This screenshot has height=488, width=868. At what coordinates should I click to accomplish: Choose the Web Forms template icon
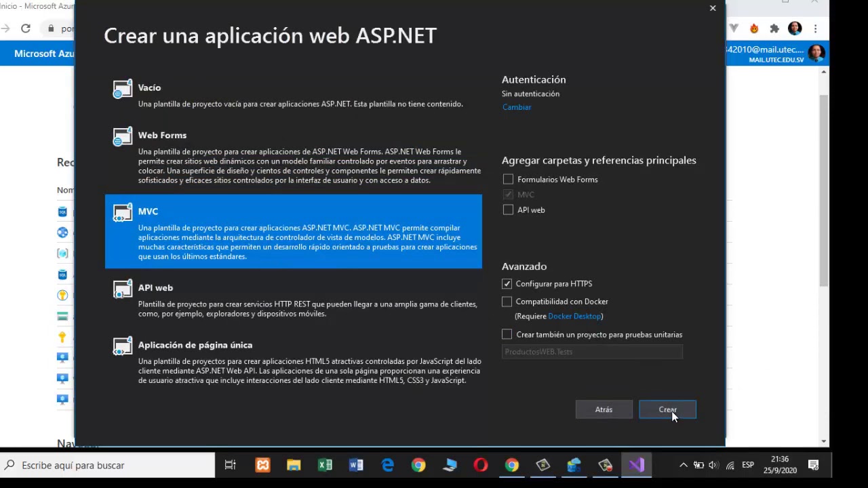pos(123,136)
